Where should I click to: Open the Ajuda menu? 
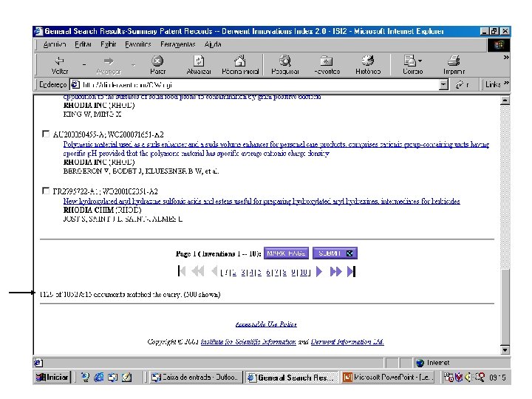(x=213, y=44)
